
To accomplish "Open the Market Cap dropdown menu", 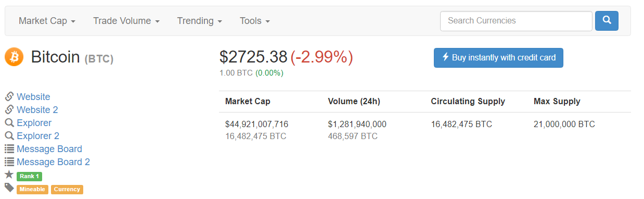I will (47, 21).
